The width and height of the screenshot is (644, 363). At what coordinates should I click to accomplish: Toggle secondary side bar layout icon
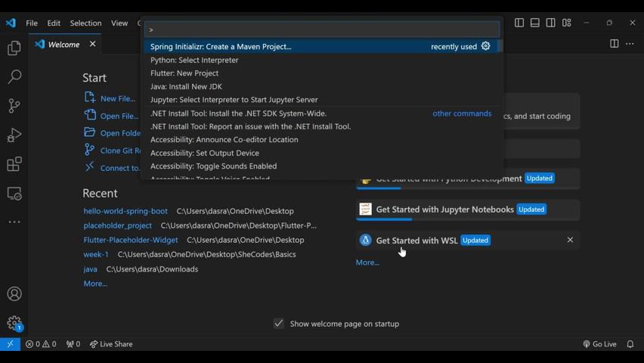click(551, 23)
